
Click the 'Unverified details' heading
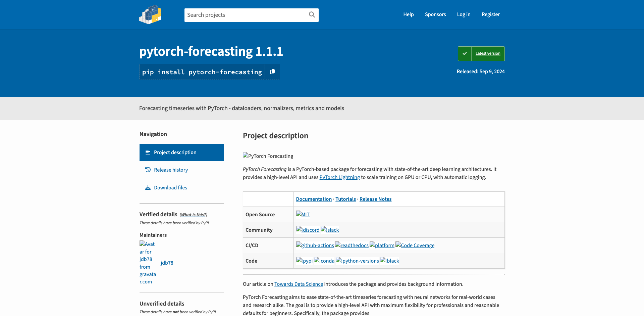pyautogui.click(x=162, y=304)
